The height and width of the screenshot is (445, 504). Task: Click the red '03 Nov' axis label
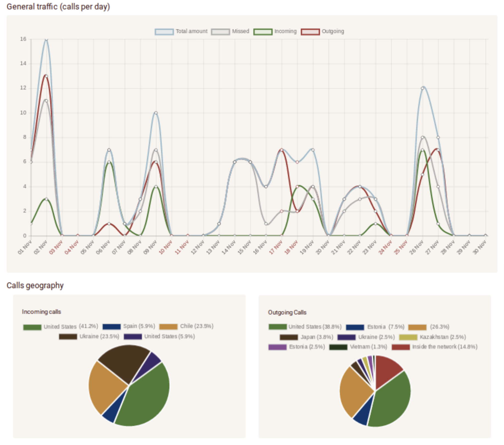click(56, 247)
